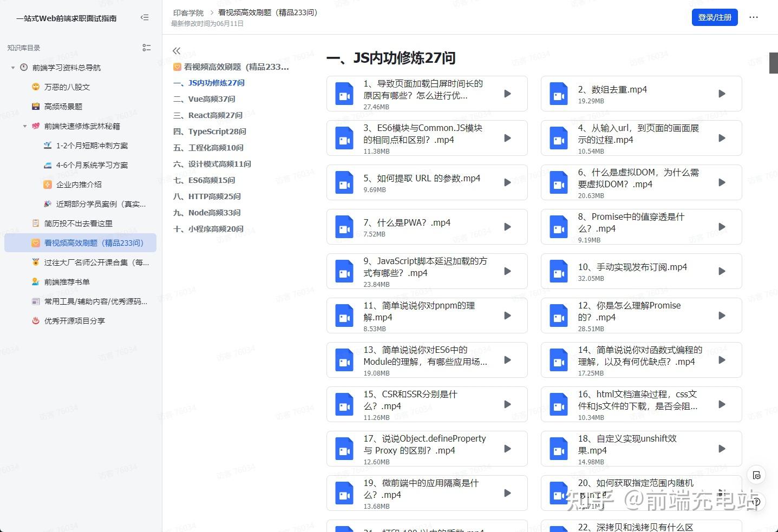Open the '看视频高效刷题（精品233问）' breadcrumb link
The height and width of the screenshot is (532, 778).
point(268,12)
